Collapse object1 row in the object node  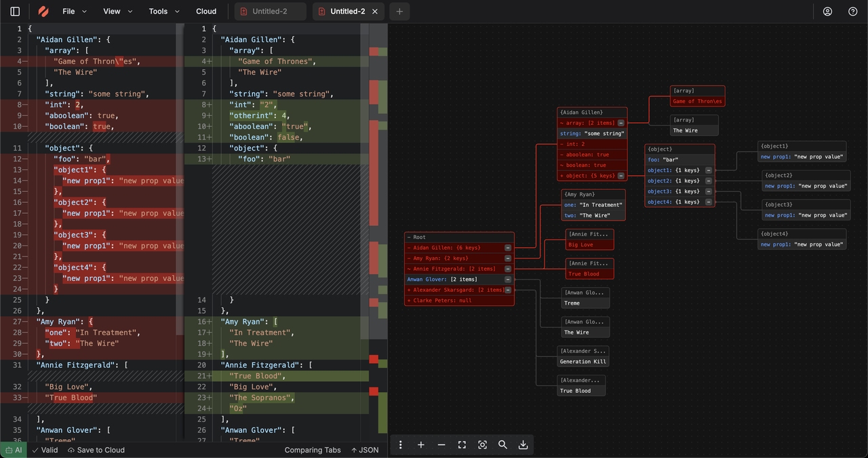point(709,170)
